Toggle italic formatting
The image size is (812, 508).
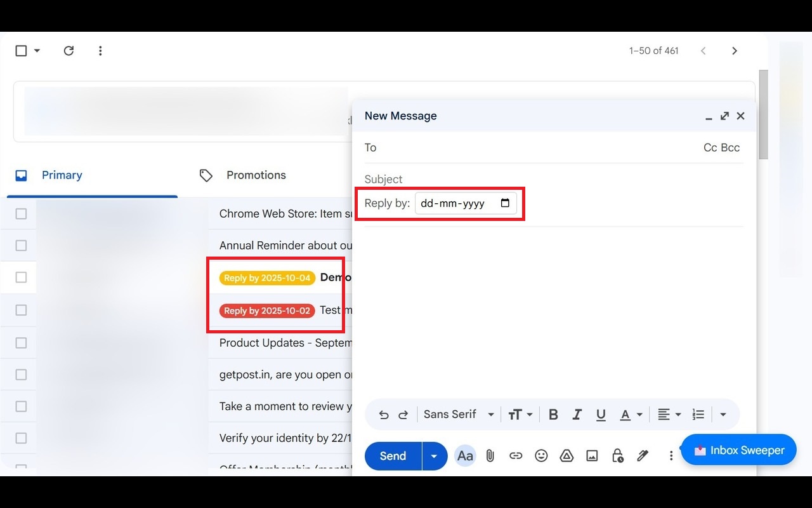click(x=577, y=414)
